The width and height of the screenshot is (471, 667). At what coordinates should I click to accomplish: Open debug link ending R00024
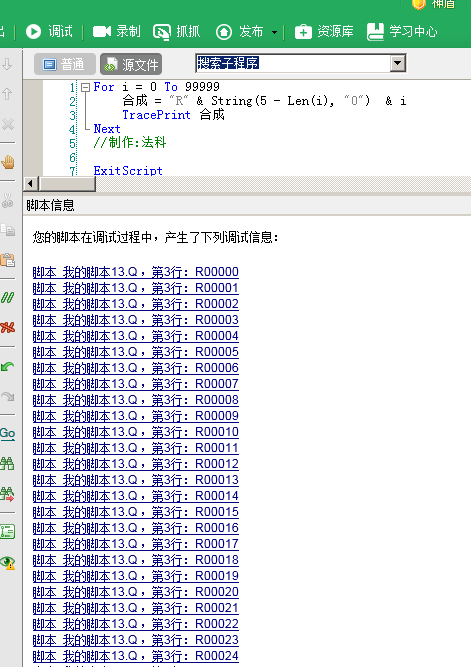pos(135,656)
